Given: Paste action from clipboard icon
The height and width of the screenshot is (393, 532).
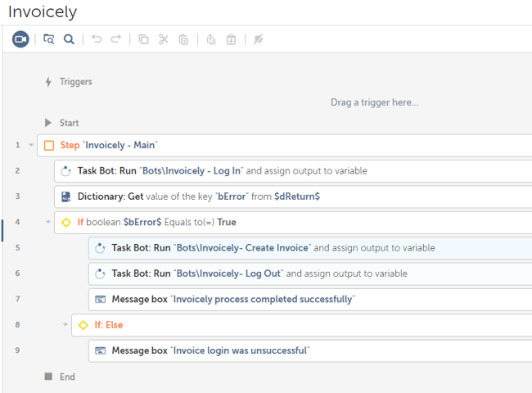Looking at the screenshot, I should tap(183, 39).
